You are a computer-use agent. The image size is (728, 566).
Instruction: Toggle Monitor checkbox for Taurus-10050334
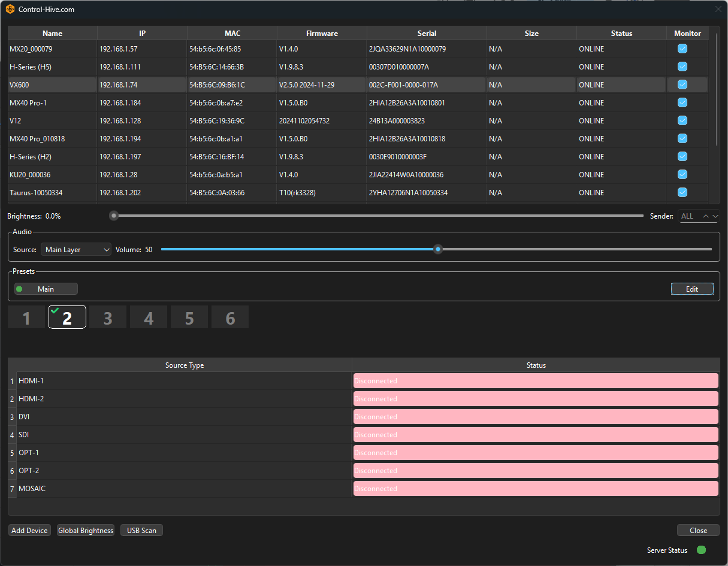pyautogui.click(x=682, y=193)
